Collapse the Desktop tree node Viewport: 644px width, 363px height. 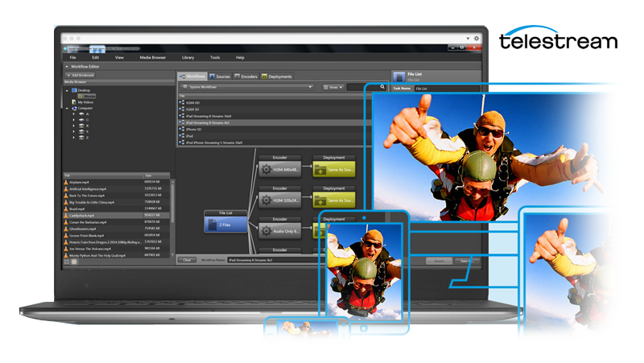coord(68,90)
